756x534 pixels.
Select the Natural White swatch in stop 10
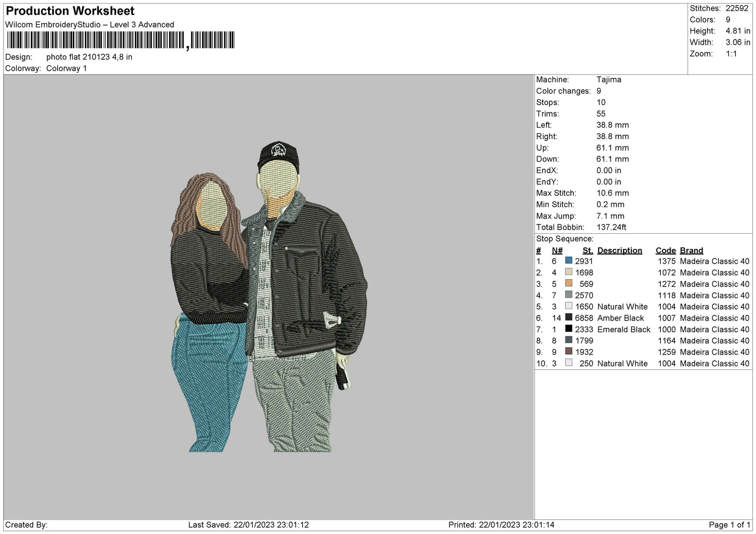pyautogui.click(x=569, y=363)
